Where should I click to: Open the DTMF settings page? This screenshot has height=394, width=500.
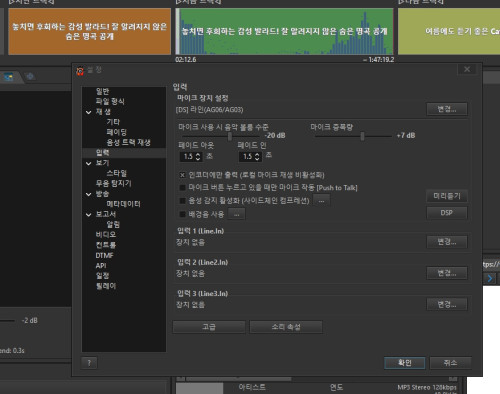104,255
